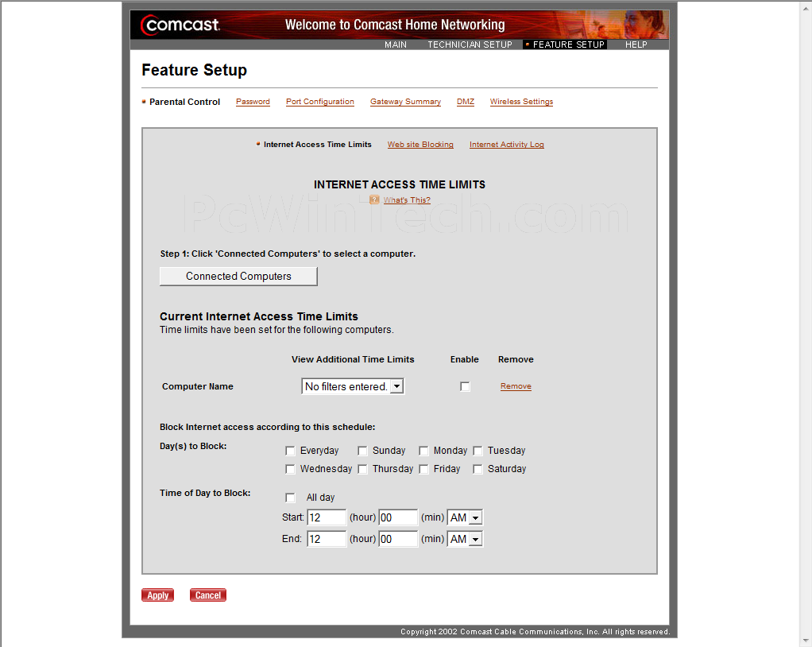Open the End AM/PM dropdown

coord(465,539)
